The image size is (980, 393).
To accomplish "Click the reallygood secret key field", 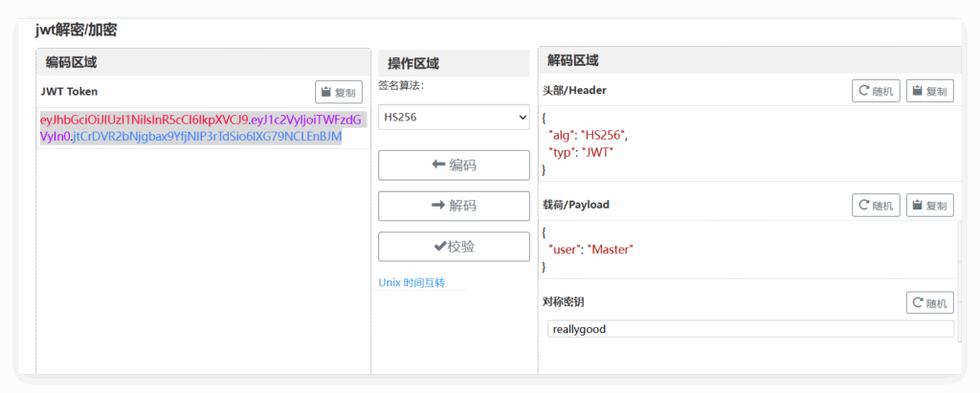I will coord(750,329).
